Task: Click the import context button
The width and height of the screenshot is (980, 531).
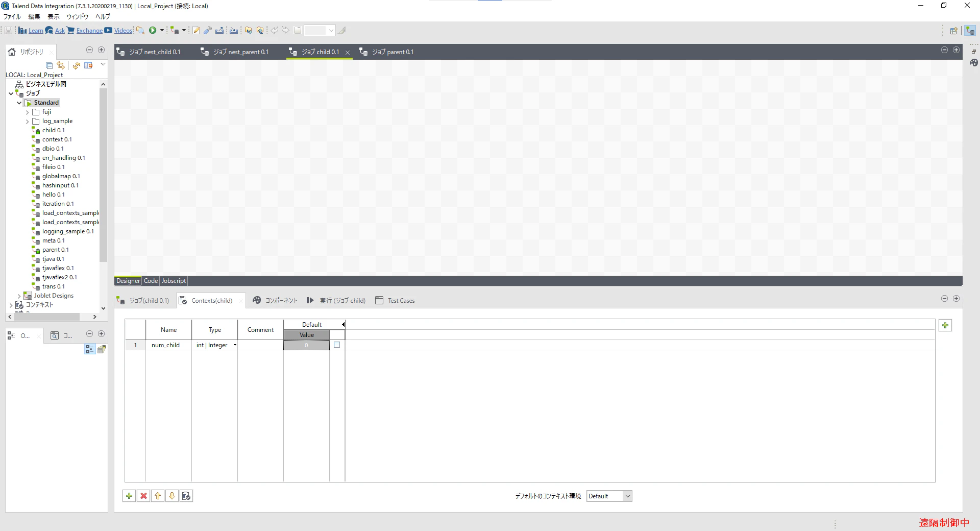Action: (186, 496)
